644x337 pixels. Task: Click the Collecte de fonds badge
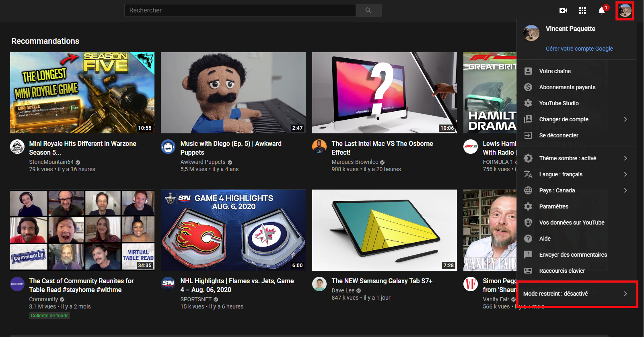pyautogui.click(x=50, y=316)
